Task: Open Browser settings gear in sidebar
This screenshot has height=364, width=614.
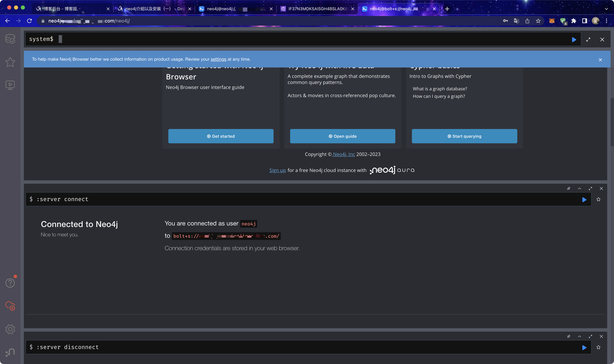Action: point(10,329)
